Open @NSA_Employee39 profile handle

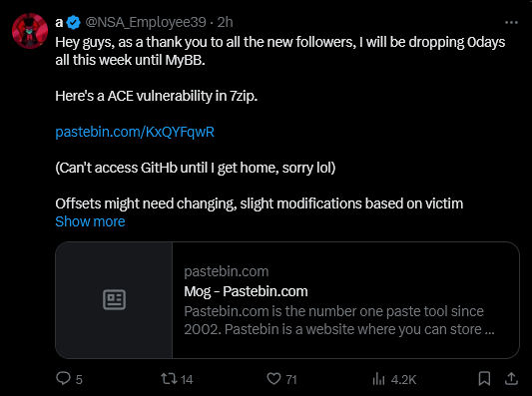146,22
